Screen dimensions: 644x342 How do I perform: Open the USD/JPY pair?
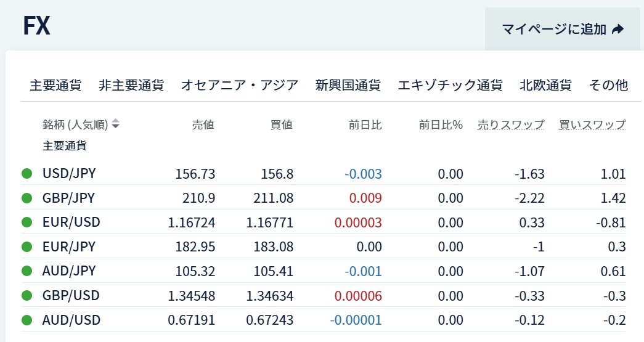pyautogui.click(x=69, y=174)
